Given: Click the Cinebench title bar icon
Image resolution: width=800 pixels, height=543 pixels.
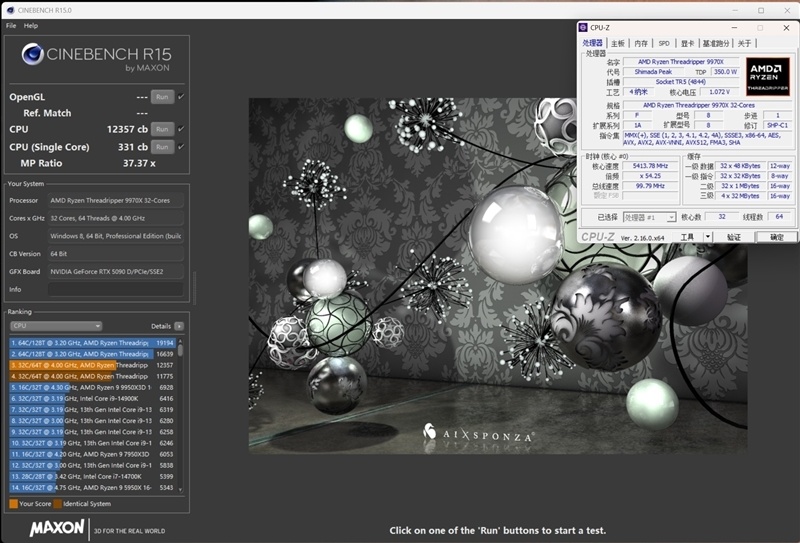Looking at the screenshot, I should 10,9.
